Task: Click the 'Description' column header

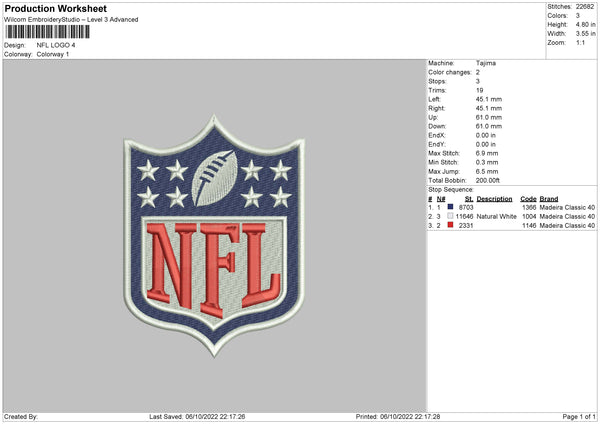Action: 494,199
